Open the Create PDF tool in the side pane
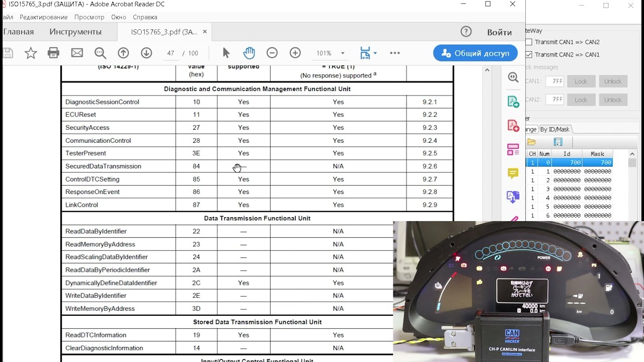 pyautogui.click(x=513, y=125)
